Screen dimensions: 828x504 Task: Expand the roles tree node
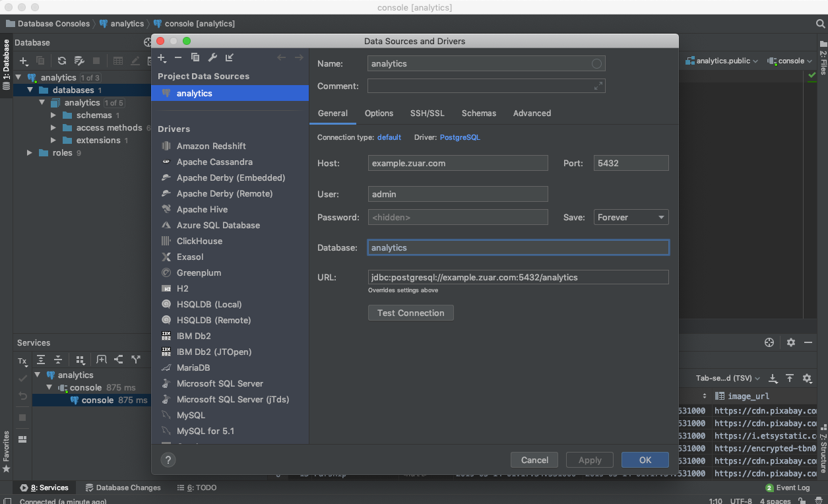[30, 153]
